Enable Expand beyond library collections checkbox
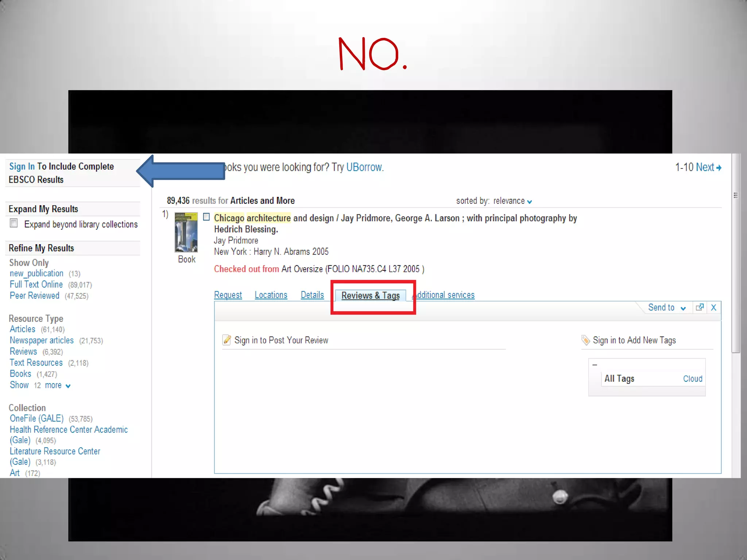The image size is (747, 560). pos(14,223)
